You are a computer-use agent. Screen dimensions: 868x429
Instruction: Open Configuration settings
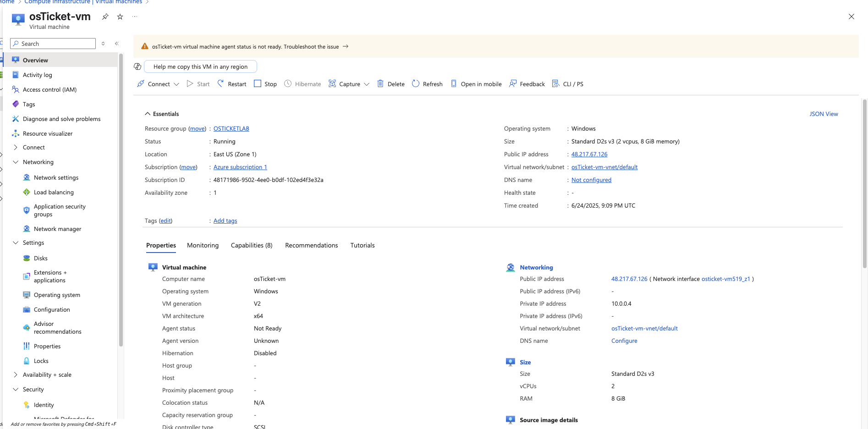coord(52,309)
